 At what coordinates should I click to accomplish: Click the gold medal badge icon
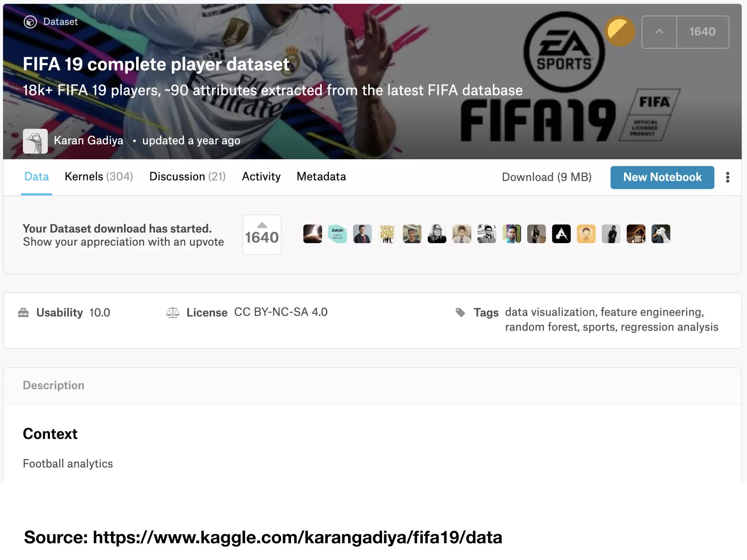click(619, 31)
